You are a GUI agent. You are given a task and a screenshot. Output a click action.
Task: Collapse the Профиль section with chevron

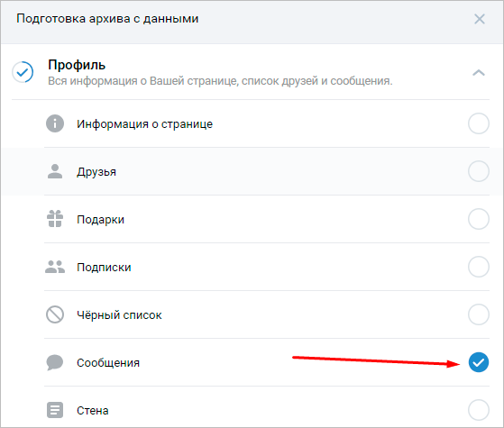(x=479, y=73)
